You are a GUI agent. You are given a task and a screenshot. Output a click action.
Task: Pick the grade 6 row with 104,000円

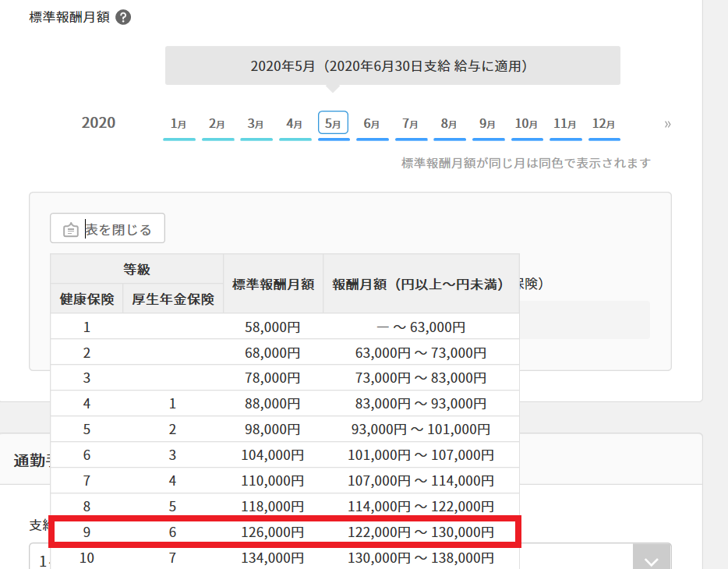pos(284,455)
